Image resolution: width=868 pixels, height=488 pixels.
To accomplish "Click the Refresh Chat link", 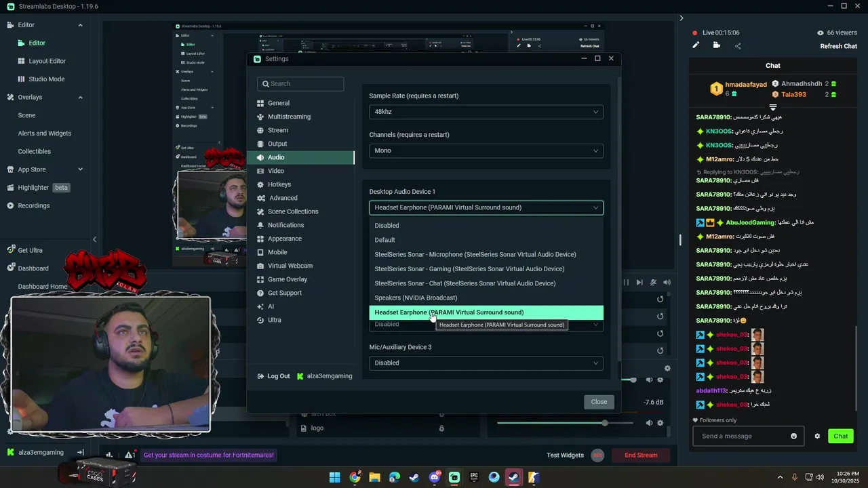I will pyautogui.click(x=839, y=46).
